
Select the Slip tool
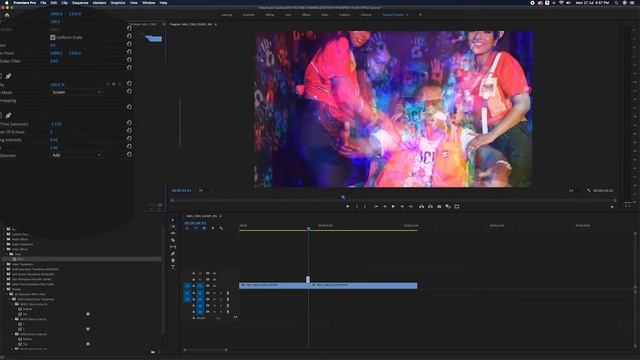173,247
